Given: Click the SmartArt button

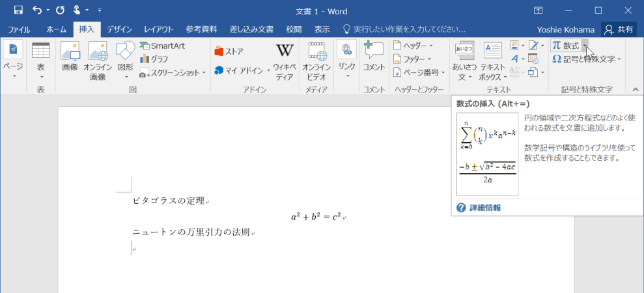Looking at the screenshot, I should click(x=162, y=46).
